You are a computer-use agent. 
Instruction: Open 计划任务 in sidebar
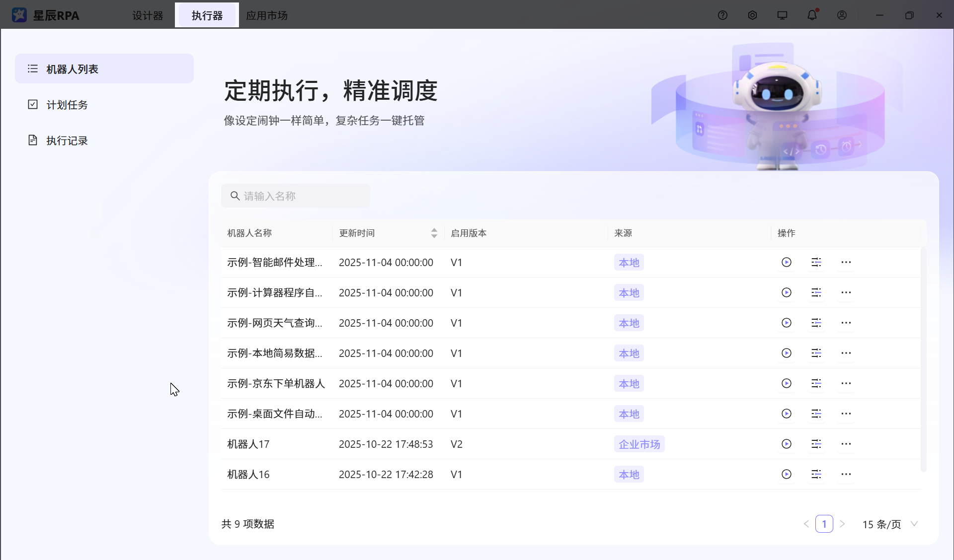pyautogui.click(x=67, y=105)
